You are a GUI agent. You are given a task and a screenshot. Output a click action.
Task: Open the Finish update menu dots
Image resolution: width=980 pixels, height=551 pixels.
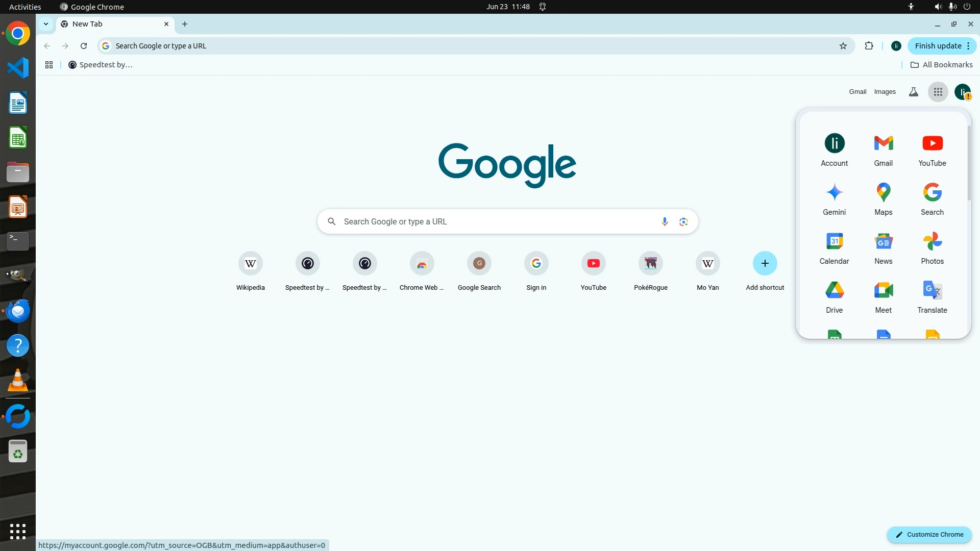(x=968, y=46)
